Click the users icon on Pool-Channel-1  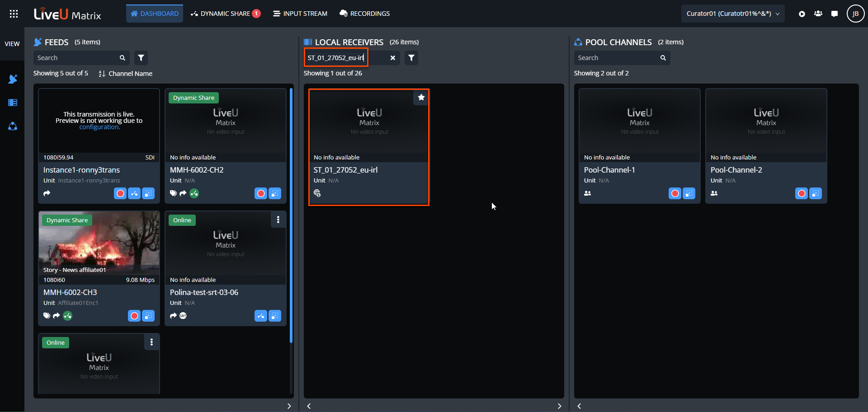[x=588, y=193]
